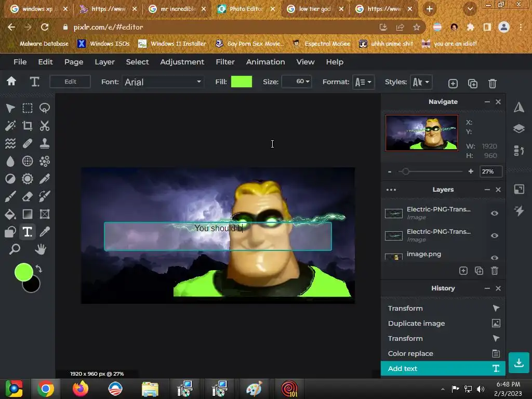Click the 27% zoom input field

pos(490,171)
